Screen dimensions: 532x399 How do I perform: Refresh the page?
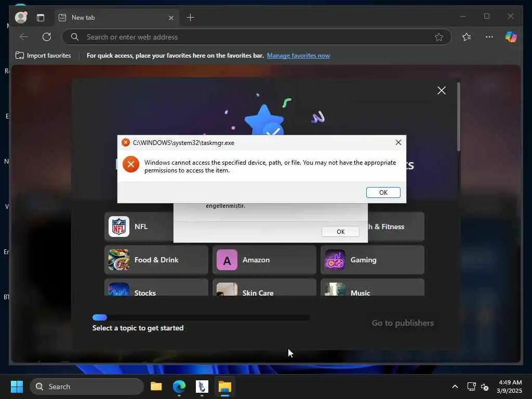tap(47, 37)
